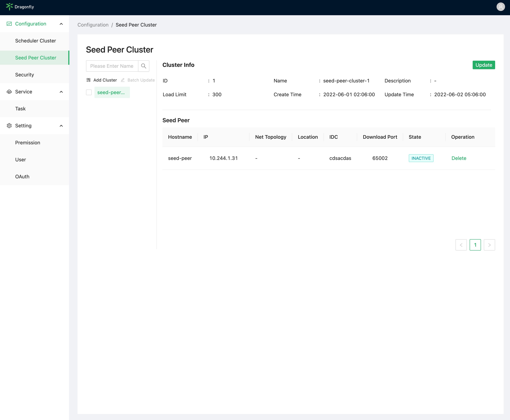
Task: Toggle the seed-peer cluster checkbox
Action: click(x=89, y=92)
